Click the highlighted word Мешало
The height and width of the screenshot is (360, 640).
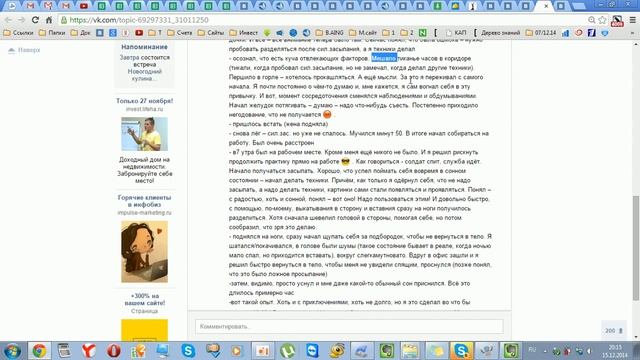384,58
